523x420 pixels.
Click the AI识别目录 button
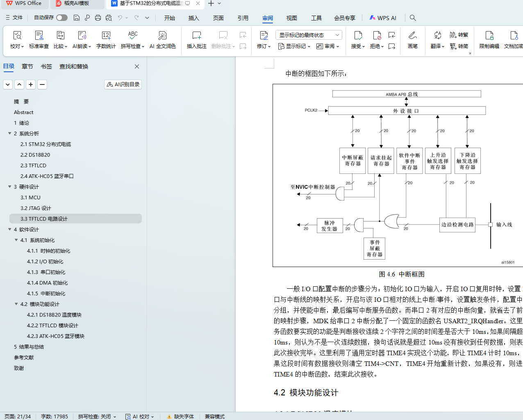123,84
